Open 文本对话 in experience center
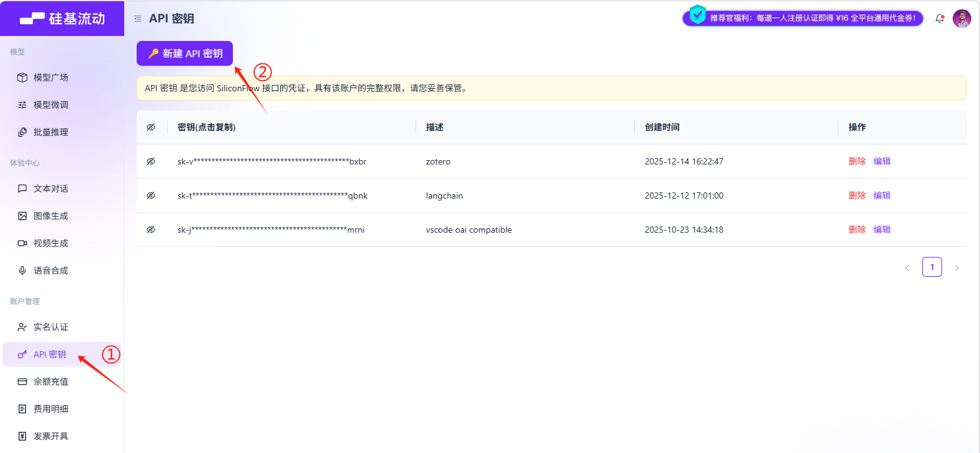The height and width of the screenshot is (453, 980). 51,189
